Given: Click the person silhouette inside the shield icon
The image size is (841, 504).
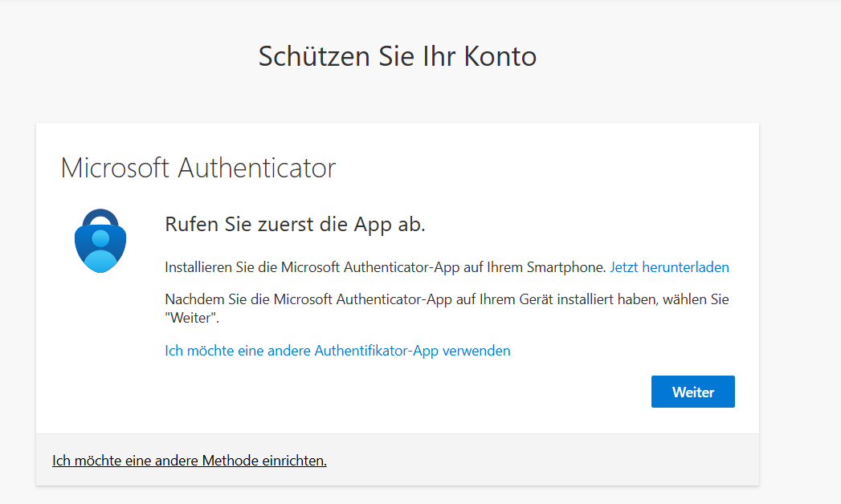Looking at the screenshot, I should coord(100,250).
